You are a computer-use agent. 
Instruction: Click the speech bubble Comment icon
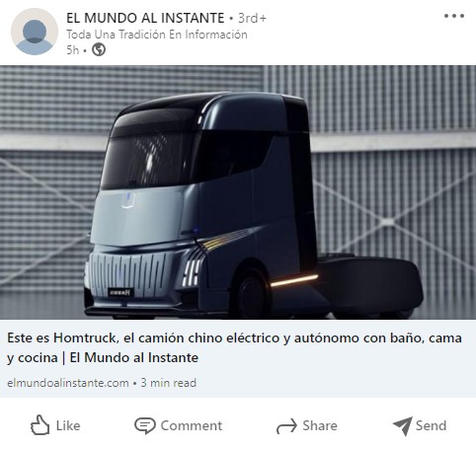145,425
